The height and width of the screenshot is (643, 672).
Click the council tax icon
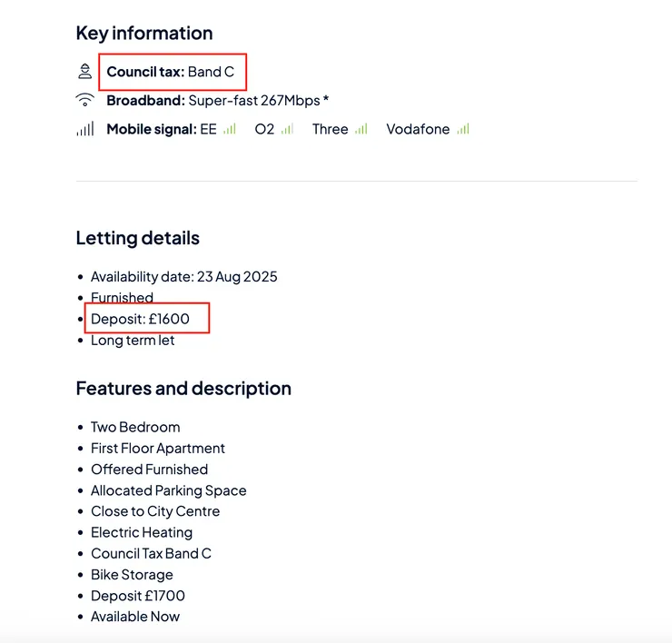(85, 71)
